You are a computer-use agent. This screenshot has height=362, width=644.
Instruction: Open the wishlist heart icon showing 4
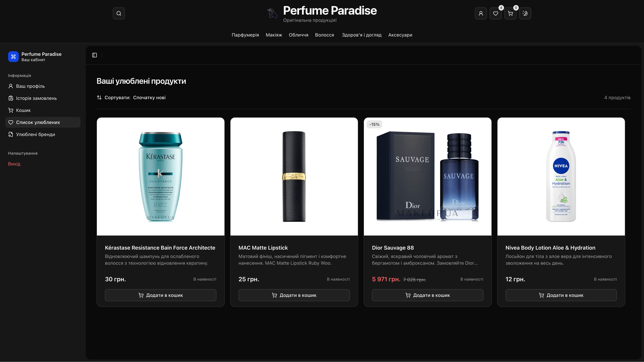coord(495,13)
